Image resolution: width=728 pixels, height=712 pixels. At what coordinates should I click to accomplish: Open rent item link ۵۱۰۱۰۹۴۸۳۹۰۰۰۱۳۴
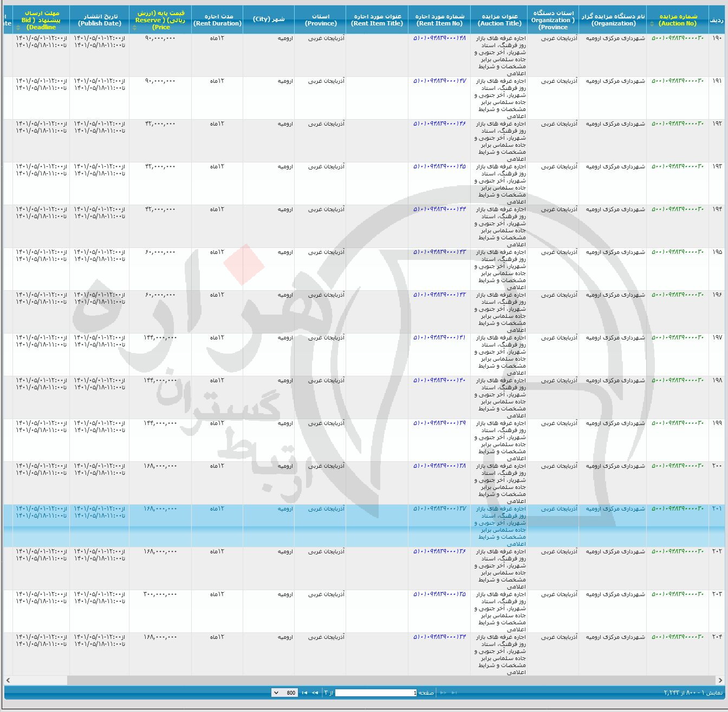(439, 637)
